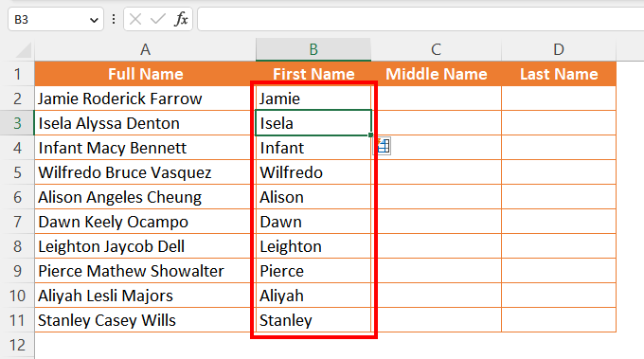Click the Name Box showing B3
Image resolution: width=644 pixels, height=359 pixels.
(56, 19)
